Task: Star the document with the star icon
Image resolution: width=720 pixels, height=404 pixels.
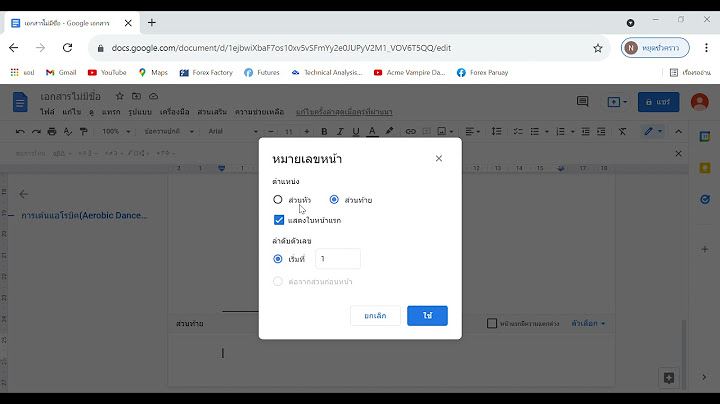Action: pyautogui.click(x=119, y=96)
